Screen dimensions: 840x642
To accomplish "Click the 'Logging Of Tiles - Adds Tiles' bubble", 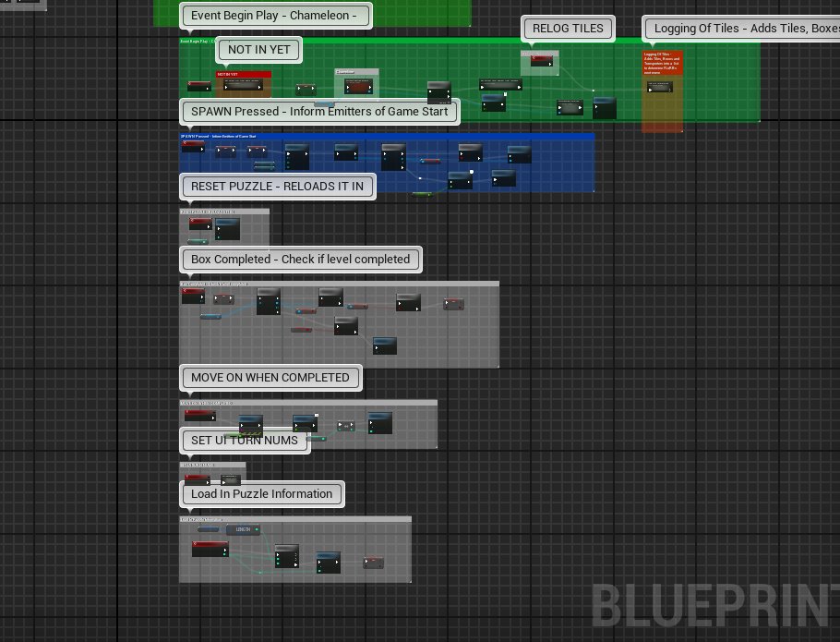I will click(741, 29).
